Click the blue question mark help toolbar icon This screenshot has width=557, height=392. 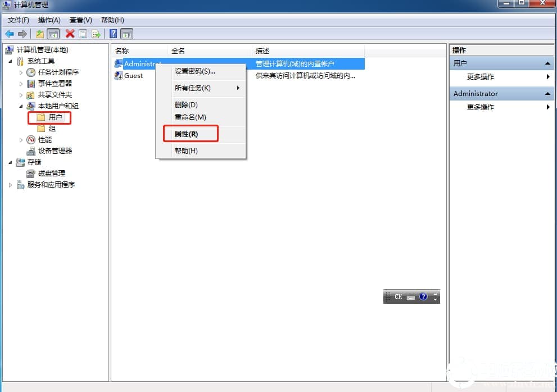(x=113, y=34)
